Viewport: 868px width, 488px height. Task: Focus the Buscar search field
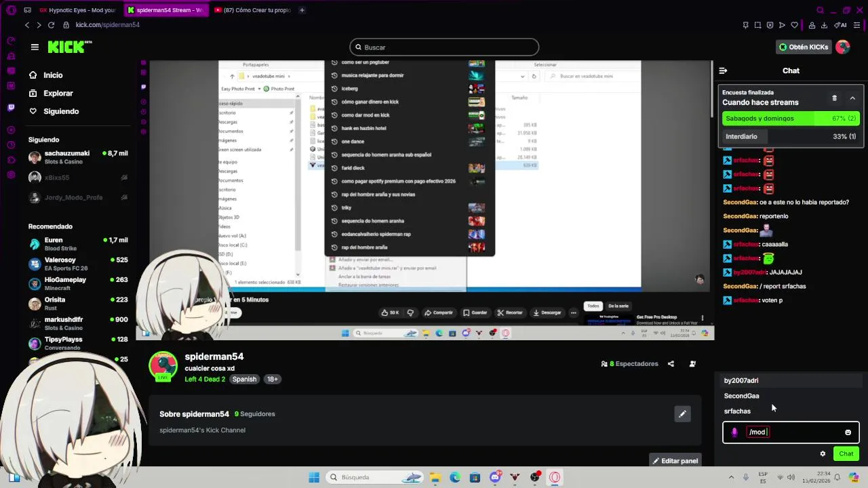point(444,47)
